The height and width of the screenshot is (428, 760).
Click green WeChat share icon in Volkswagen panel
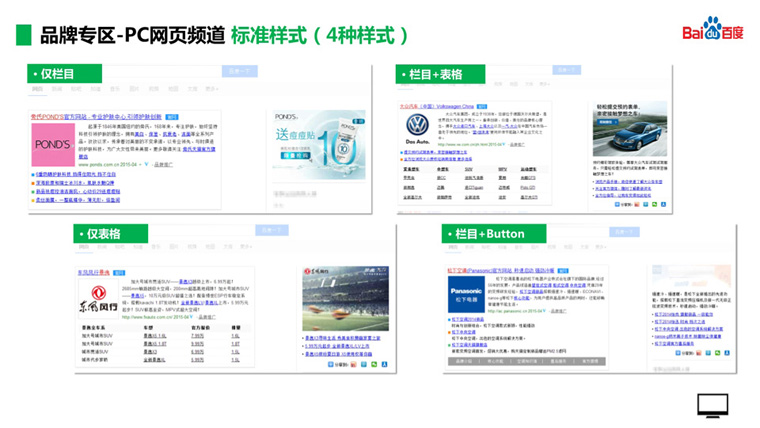point(654,205)
